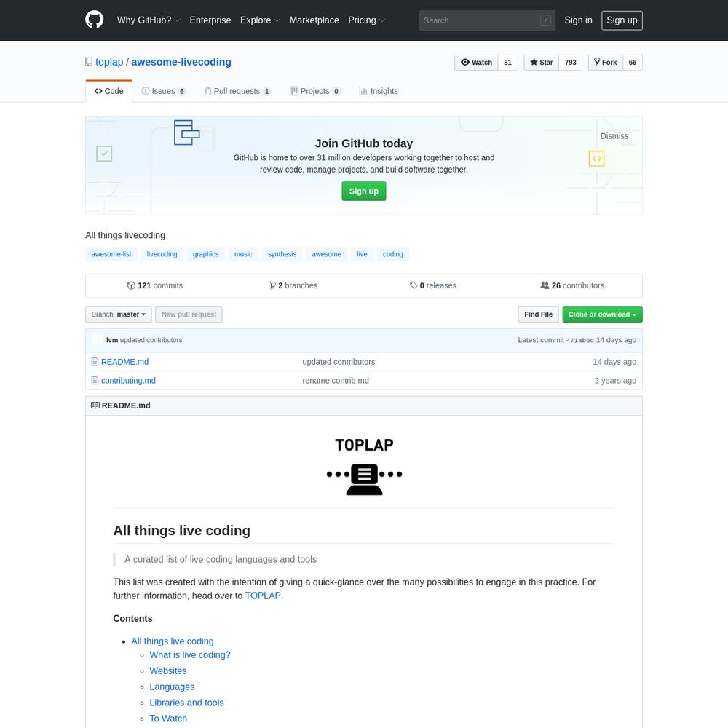Open the Insights tab
Image resolution: width=728 pixels, height=728 pixels.
[379, 91]
